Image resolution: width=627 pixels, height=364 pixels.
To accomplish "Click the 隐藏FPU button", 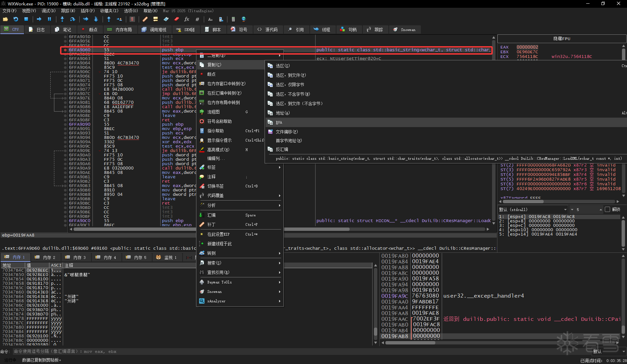I will (562, 39).
